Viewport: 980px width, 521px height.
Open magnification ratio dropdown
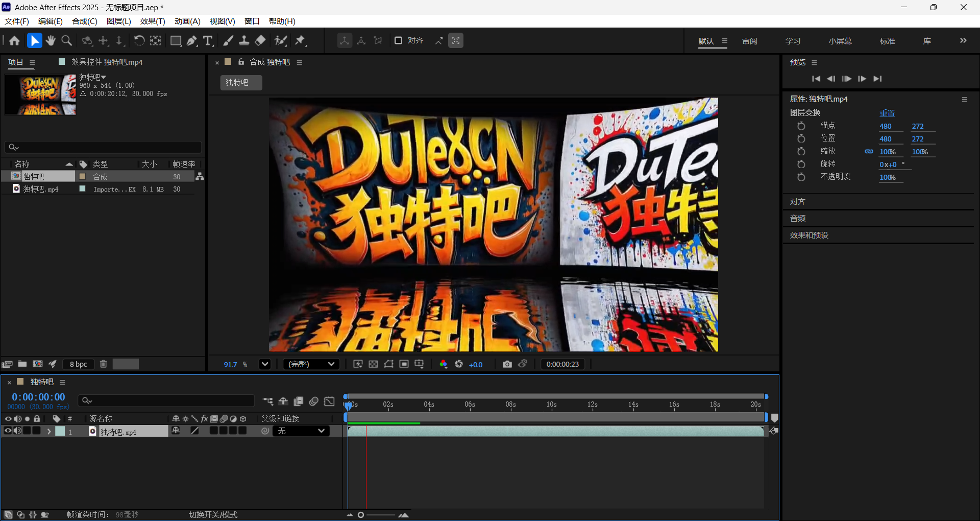click(265, 364)
